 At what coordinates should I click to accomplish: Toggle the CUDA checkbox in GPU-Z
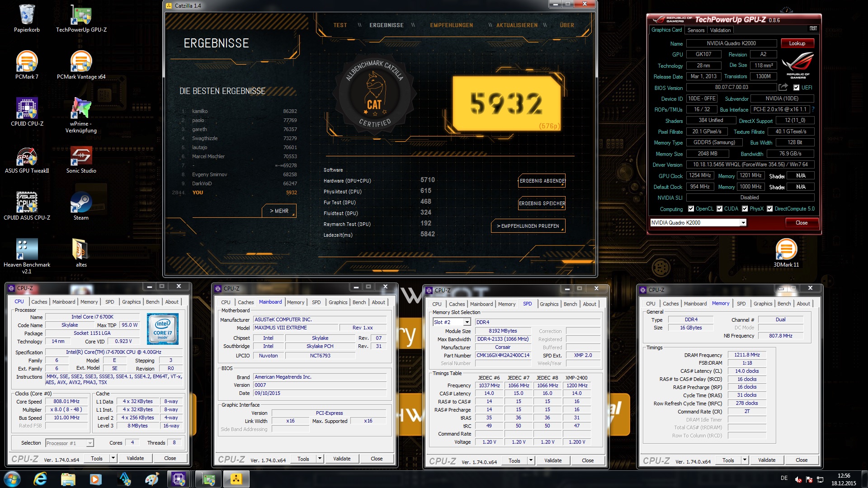719,209
